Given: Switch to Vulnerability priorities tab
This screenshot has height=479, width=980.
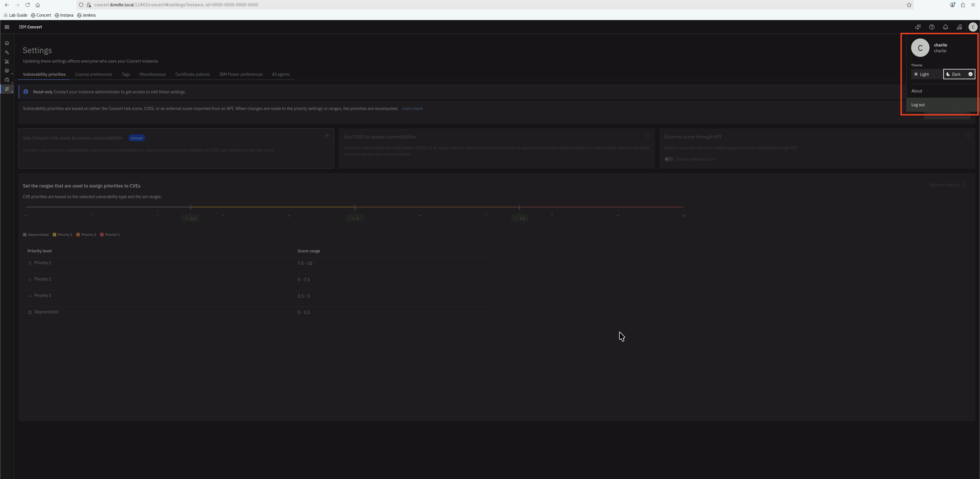Looking at the screenshot, I should coord(44,74).
